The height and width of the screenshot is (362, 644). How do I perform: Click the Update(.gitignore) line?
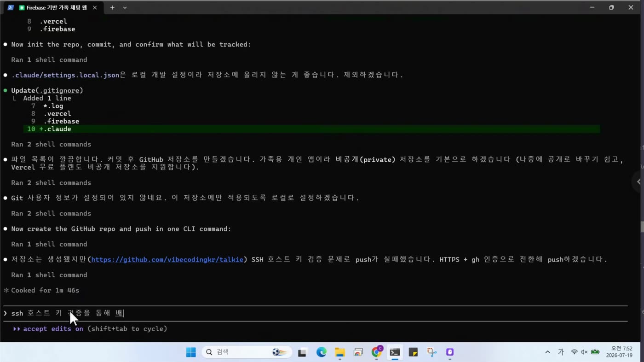[47, 91]
